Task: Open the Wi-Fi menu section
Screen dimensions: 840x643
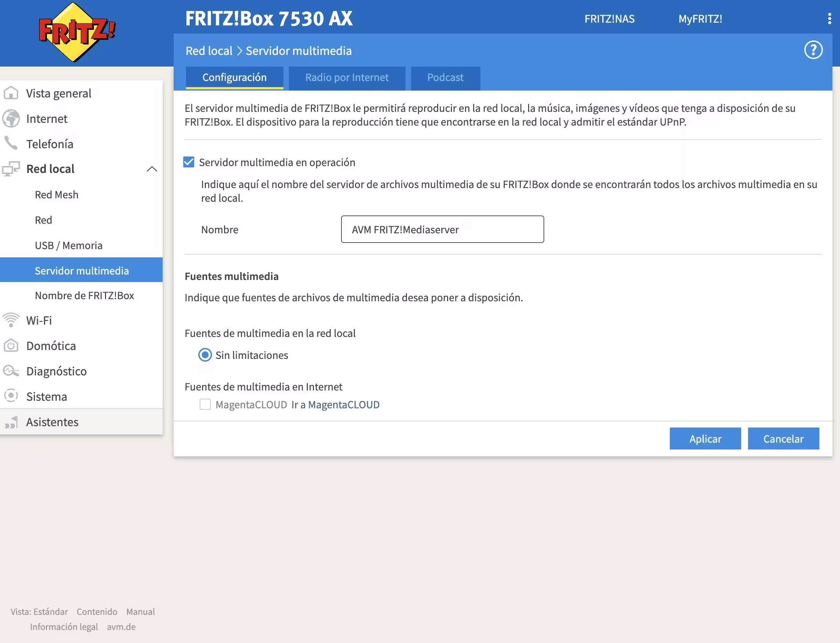Action: coord(81,320)
